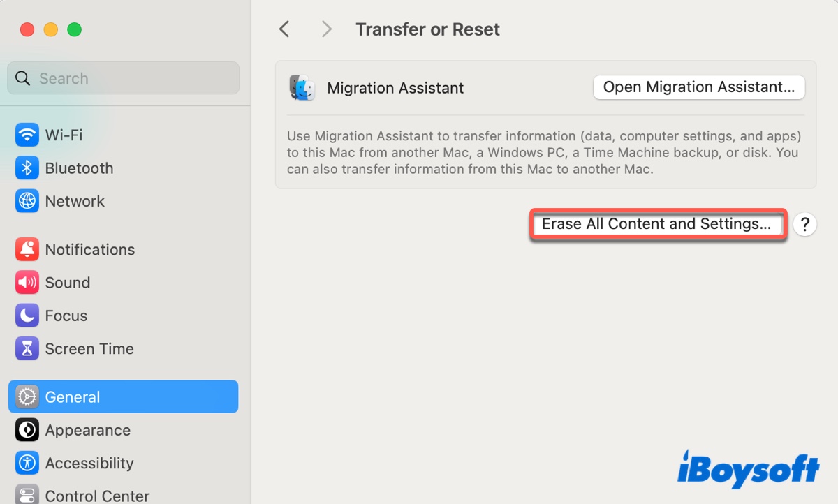The width and height of the screenshot is (838, 504).
Task: Click the green zoom window button
Action: point(74,30)
